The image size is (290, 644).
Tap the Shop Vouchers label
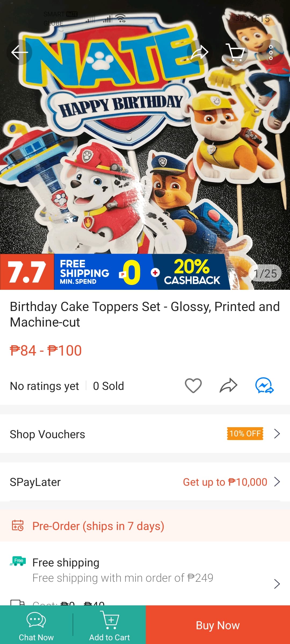click(48, 434)
